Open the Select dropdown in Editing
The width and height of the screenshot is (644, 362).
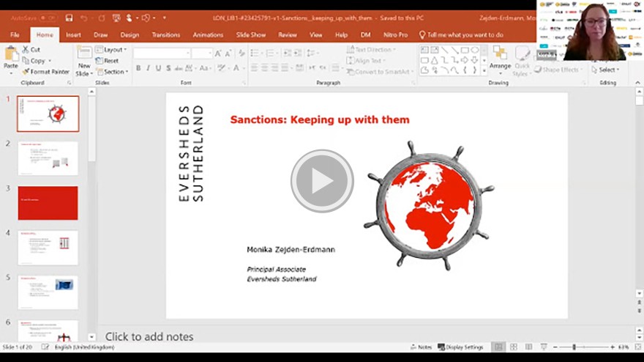click(605, 70)
